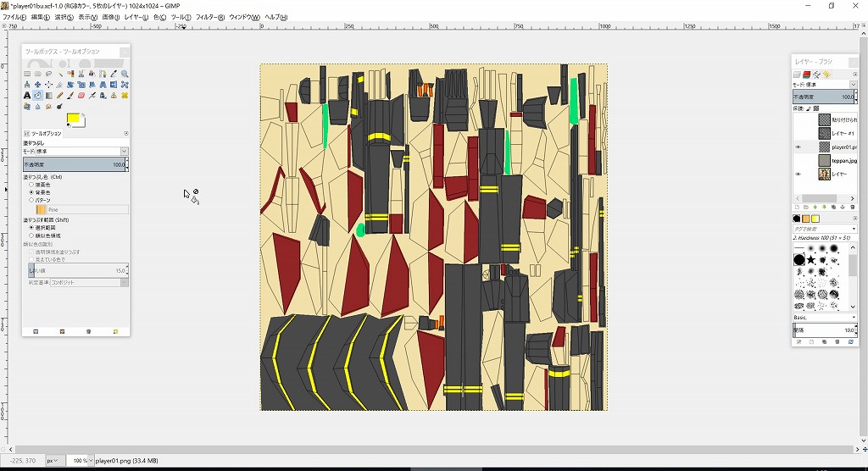The image size is (868, 471).
Task: Open the レイヤー menu
Action: 136,17
